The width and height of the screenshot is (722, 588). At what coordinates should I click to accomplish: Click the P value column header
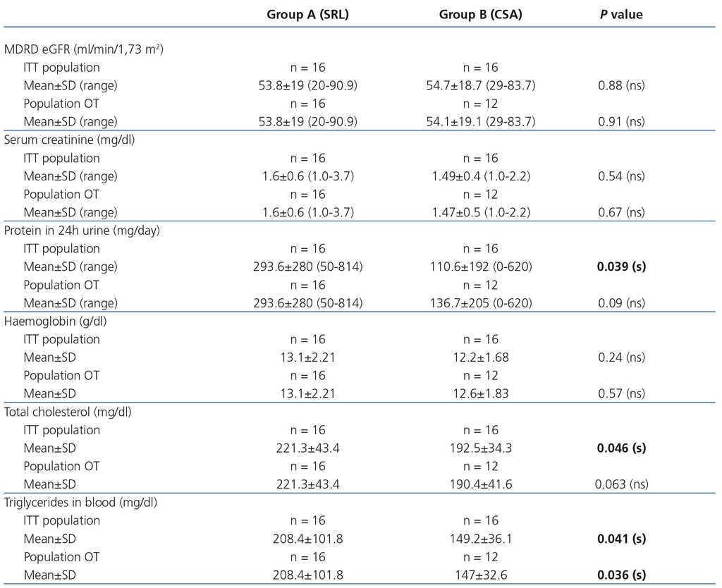coord(620,14)
